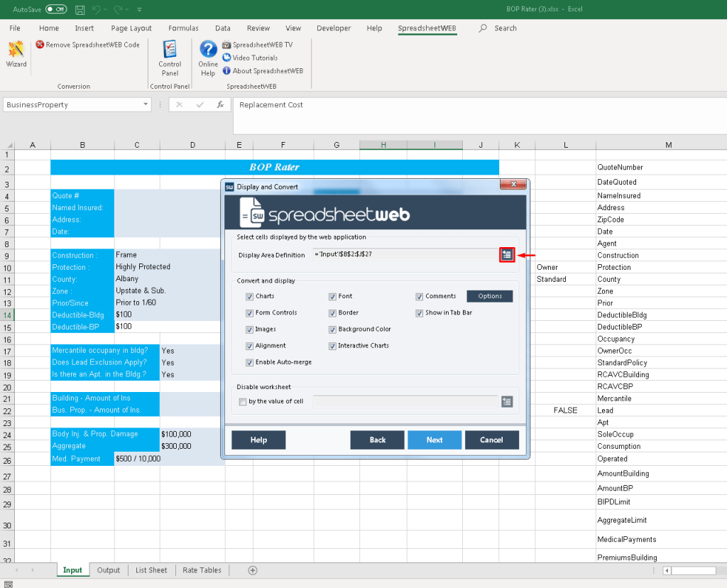727x588 pixels.
Task: Select the SpreadsheetWEB ribbon tab
Action: (x=427, y=28)
